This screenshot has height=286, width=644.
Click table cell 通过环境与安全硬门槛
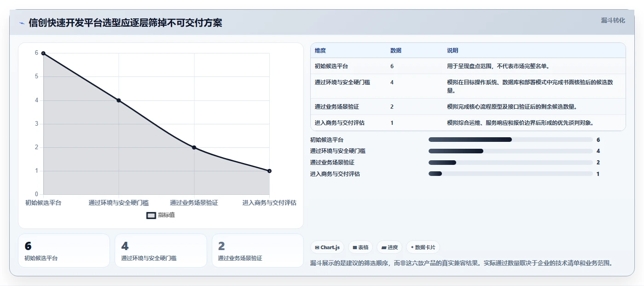pyautogui.click(x=342, y=82)
